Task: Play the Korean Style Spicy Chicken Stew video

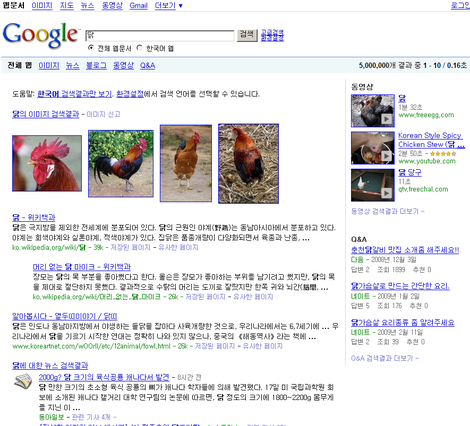Action: tap(373, 148)
